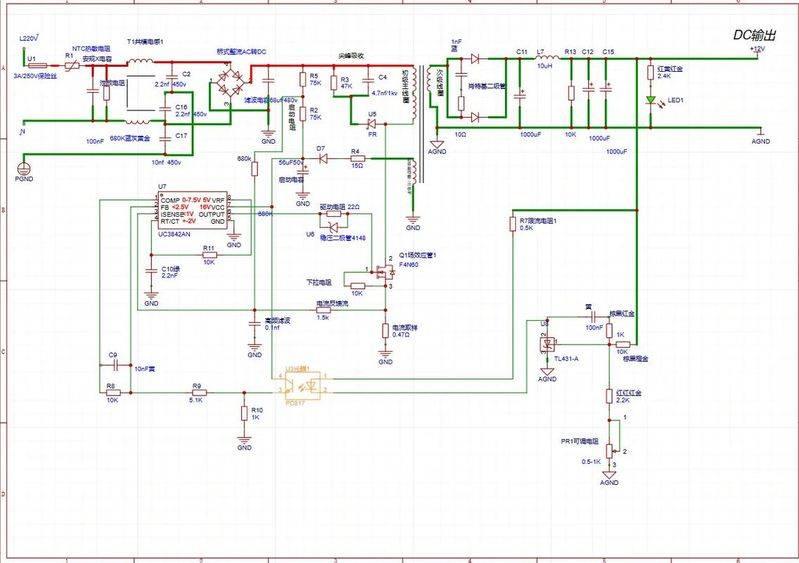
Task: Select the U1 fuse symbol
Action: tap(37, 66)
